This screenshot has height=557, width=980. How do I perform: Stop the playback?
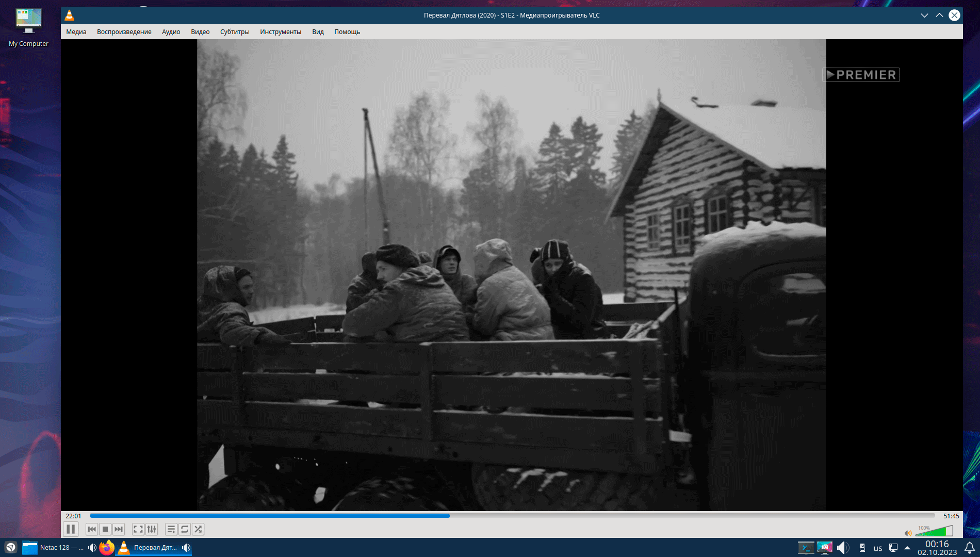click(x=105, y=529)
